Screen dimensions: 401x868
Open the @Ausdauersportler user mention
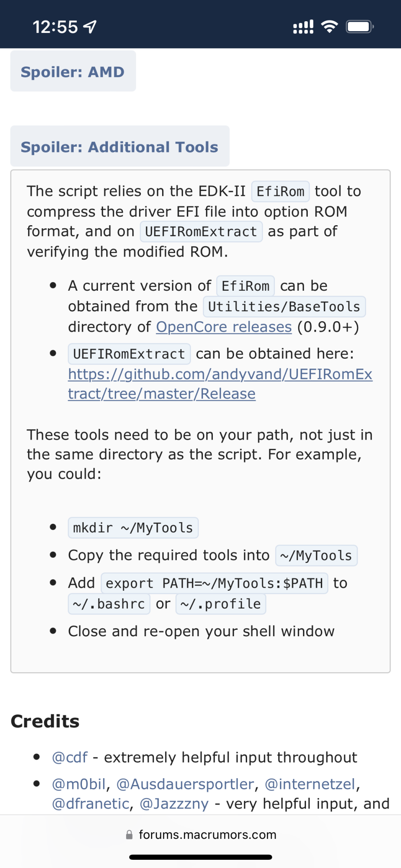(x=185, y=784)
